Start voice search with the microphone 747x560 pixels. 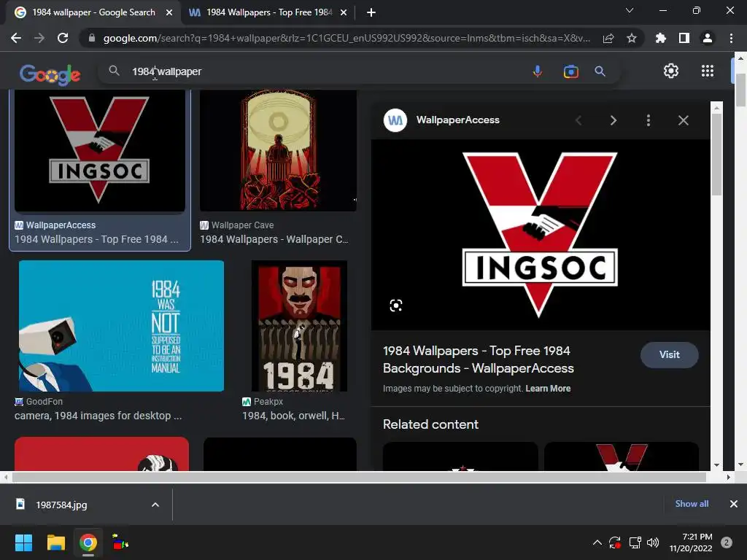click(x=538, y=71)
